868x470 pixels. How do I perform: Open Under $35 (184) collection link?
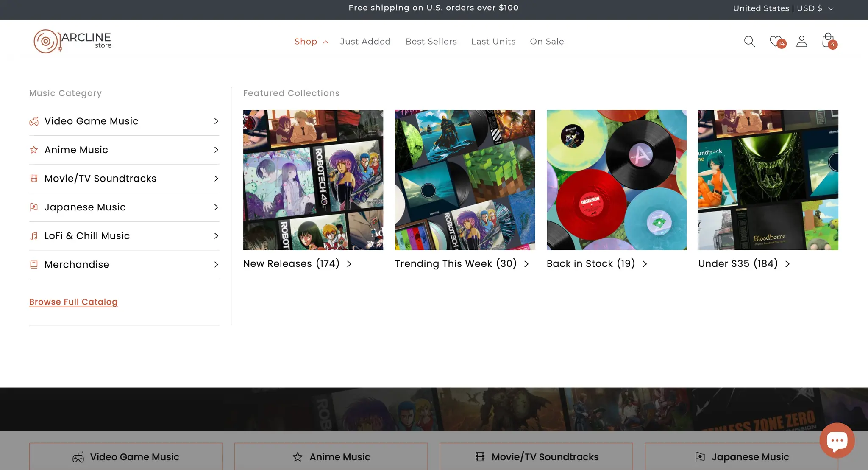[x=738, y=263]
